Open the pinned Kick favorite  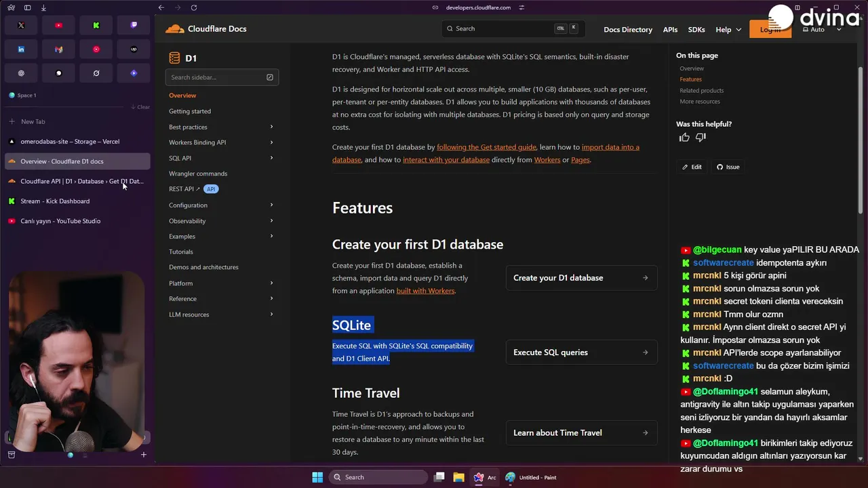point(96,25)
